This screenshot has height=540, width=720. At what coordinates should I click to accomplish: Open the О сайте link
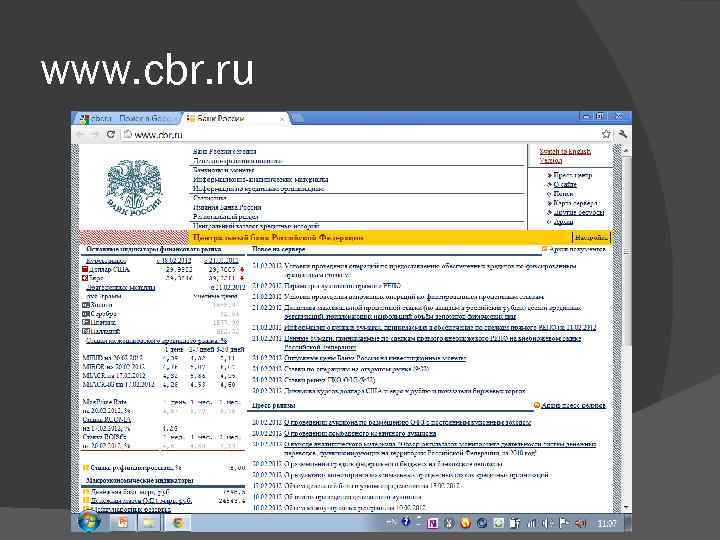click(565, 184)
